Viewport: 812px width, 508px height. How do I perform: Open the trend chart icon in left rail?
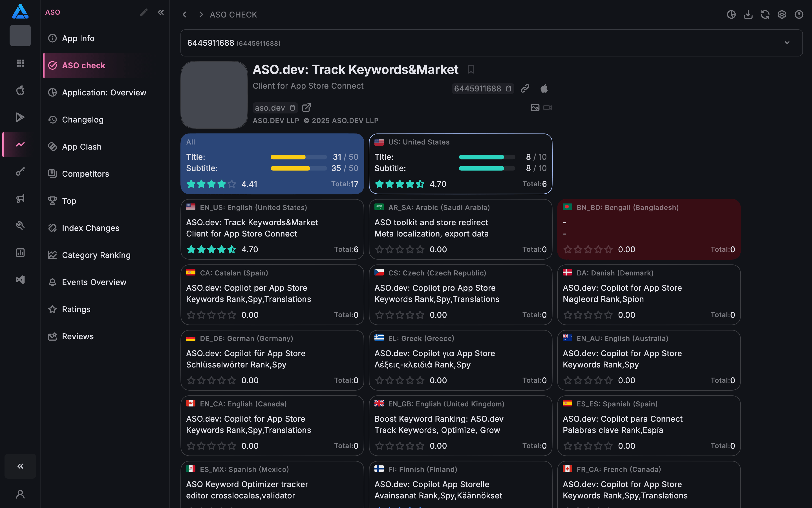tap(20, 144)
